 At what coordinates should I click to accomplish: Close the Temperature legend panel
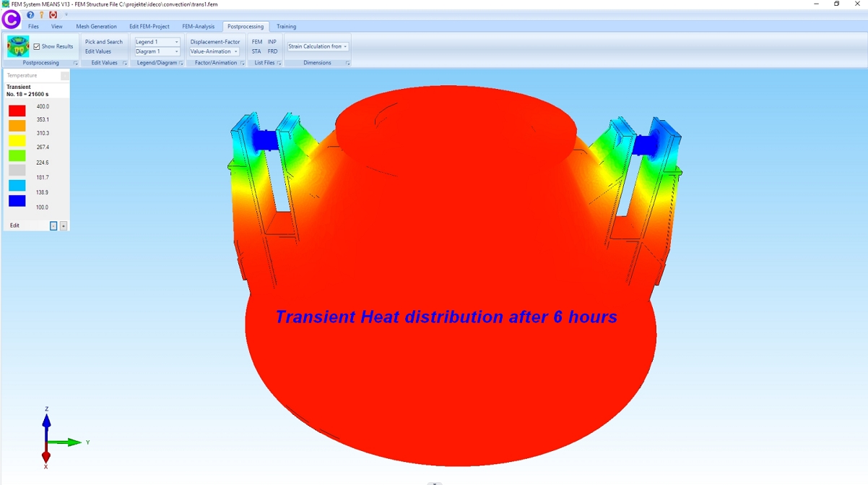pos(65,75)
